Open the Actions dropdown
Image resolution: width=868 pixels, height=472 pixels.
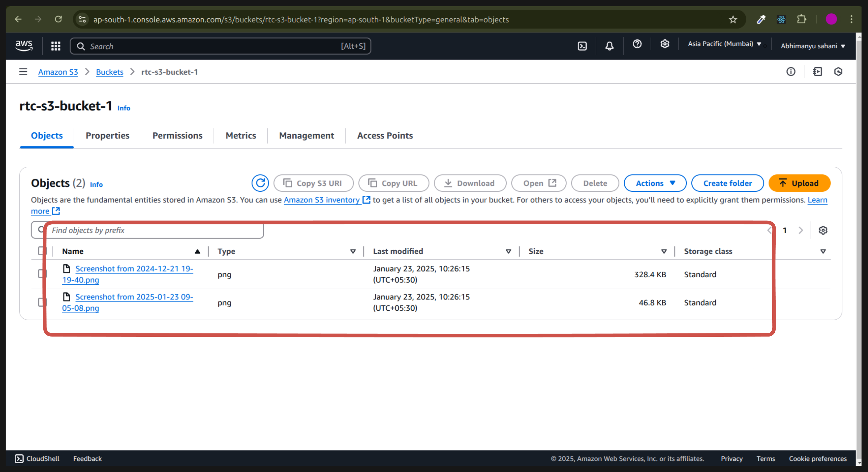[655, 183]
